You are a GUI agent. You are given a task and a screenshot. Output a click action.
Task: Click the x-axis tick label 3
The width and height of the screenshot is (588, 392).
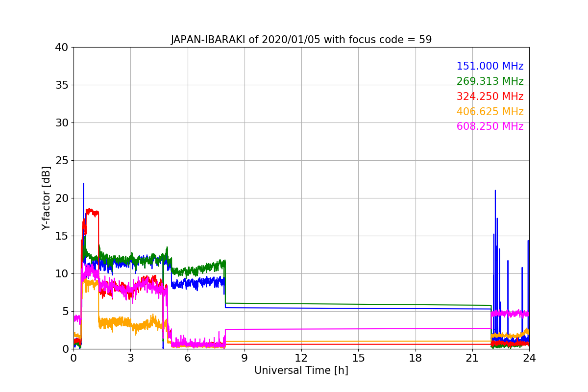[130, 358]
